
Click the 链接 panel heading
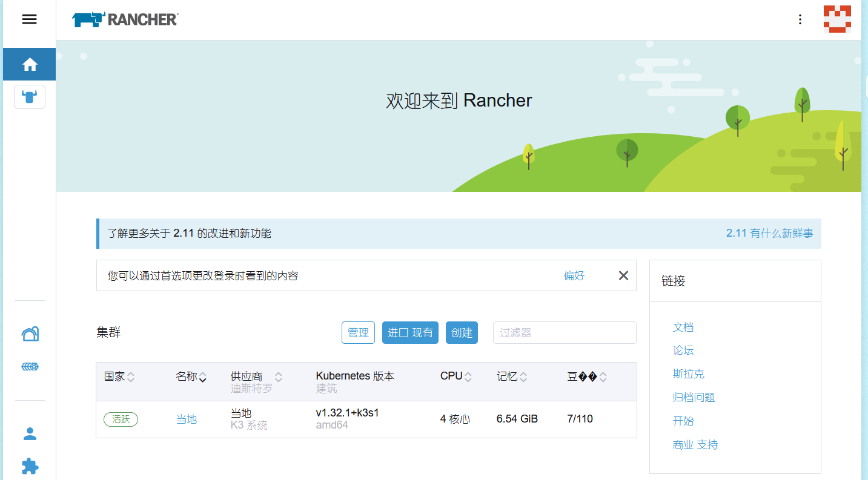click(674, 281)
